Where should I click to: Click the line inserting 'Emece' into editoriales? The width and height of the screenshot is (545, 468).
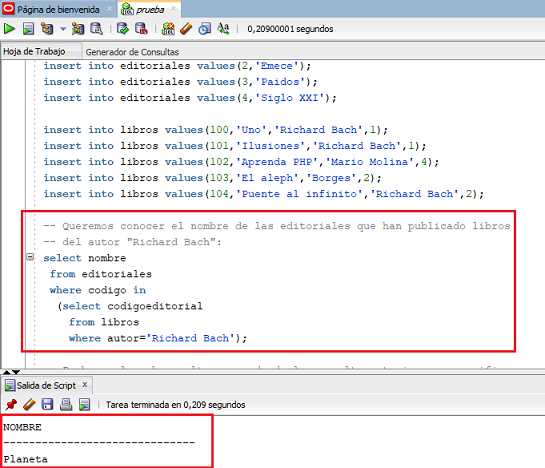click(x=177, y=66)
